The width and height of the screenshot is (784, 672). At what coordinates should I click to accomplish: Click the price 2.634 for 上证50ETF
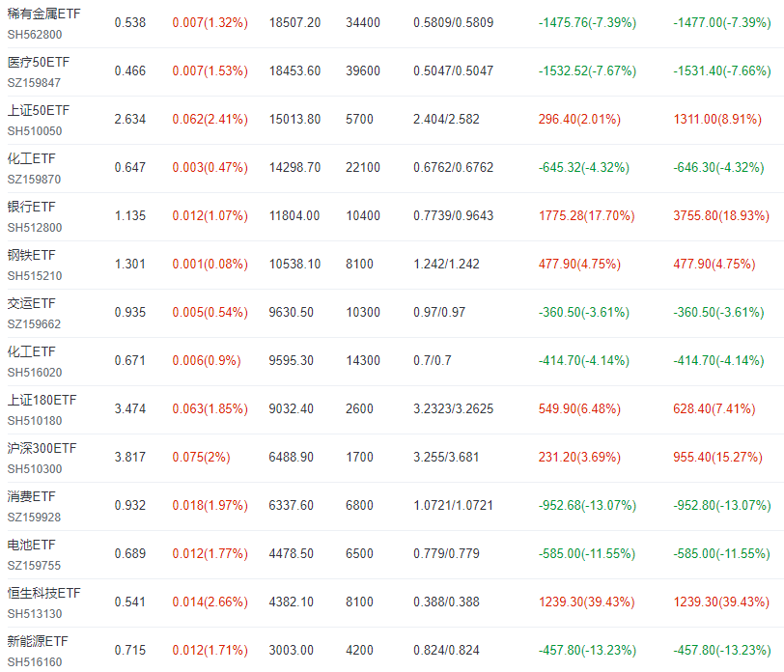click(130, 119)
